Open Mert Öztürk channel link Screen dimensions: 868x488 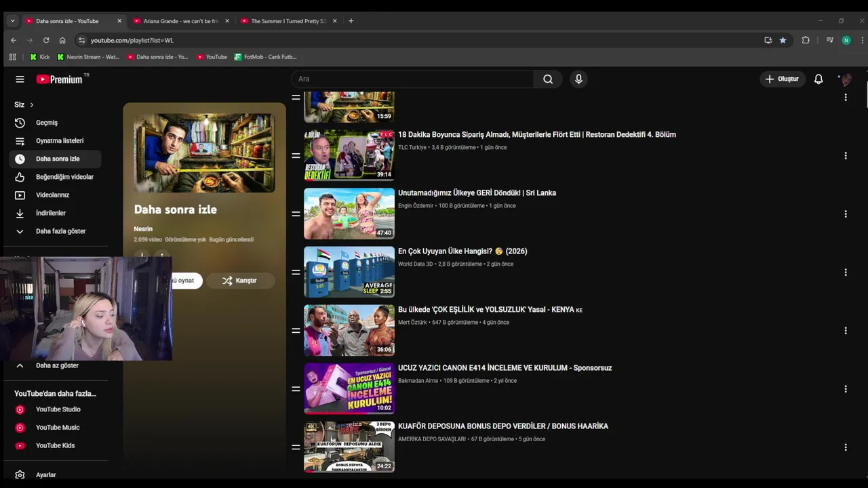(412, 322)
